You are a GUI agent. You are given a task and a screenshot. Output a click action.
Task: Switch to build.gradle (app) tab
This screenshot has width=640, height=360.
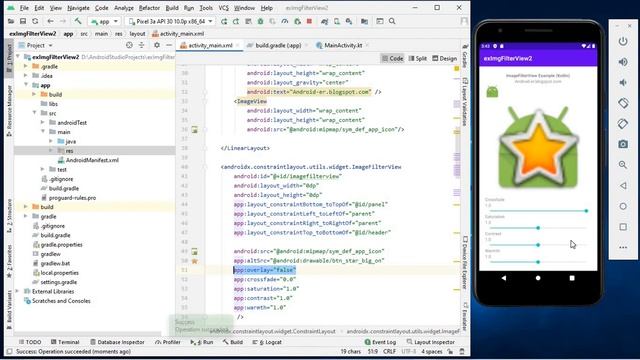pos(278,45)
